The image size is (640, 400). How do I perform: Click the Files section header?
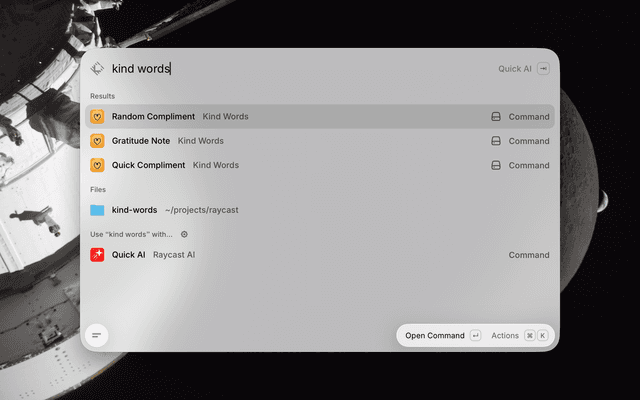click(98, 189)
